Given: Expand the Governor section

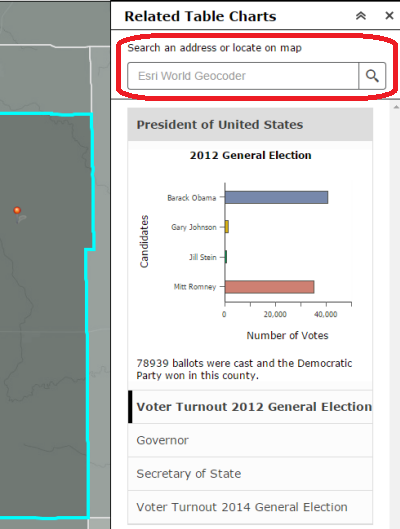Looking at the screenshot, I should [250, 440].
